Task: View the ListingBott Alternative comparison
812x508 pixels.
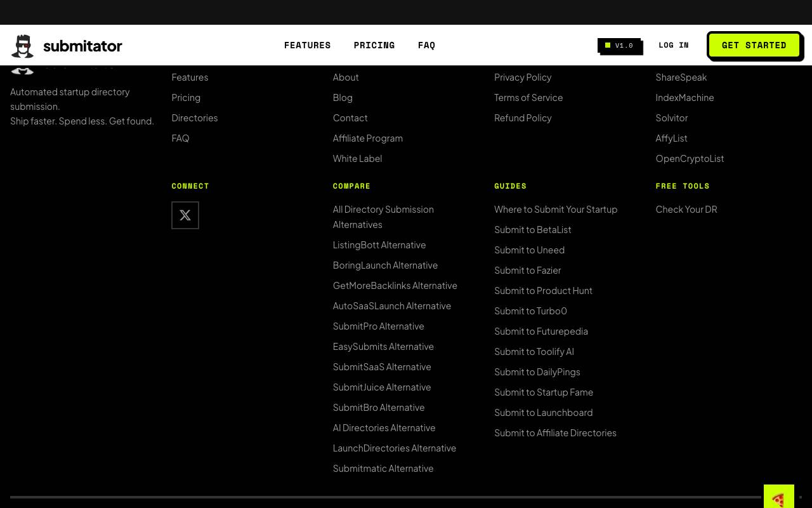Action: point(379,244)
